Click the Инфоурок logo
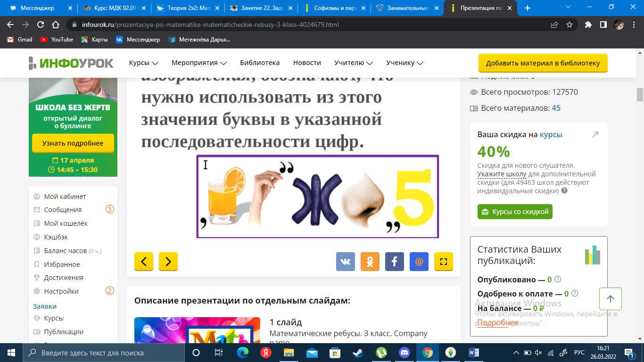The image size is (644, 362). tap(71, 63)
